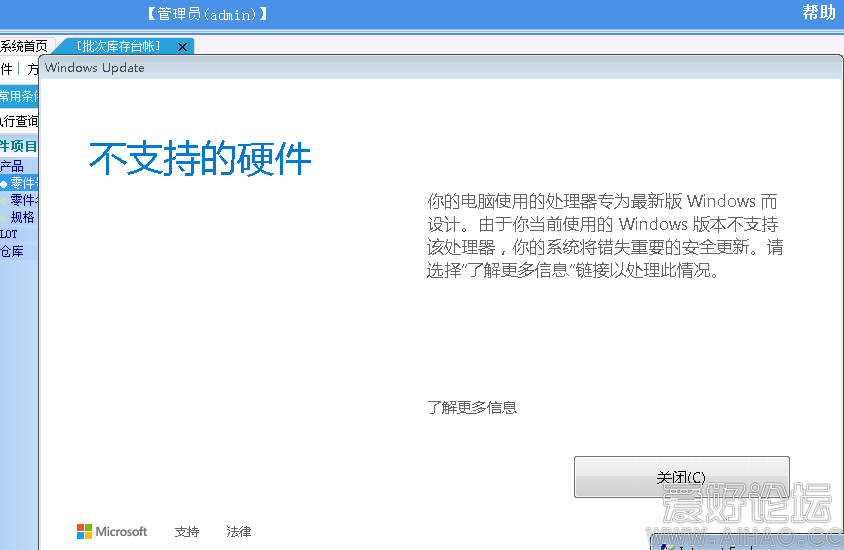Switch to the 批次库存台帐 tab
Screen dimensions: 844x550
(x=118, y=46)
